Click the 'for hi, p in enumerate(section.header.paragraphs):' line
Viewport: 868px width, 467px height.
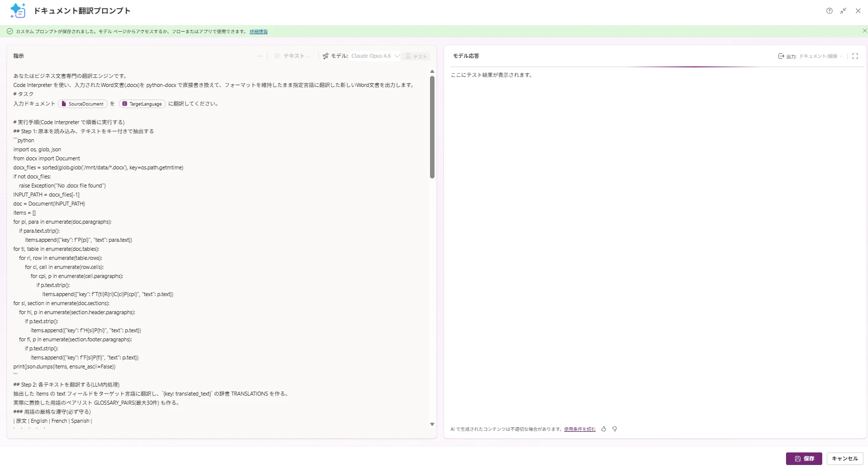point(77,312)
